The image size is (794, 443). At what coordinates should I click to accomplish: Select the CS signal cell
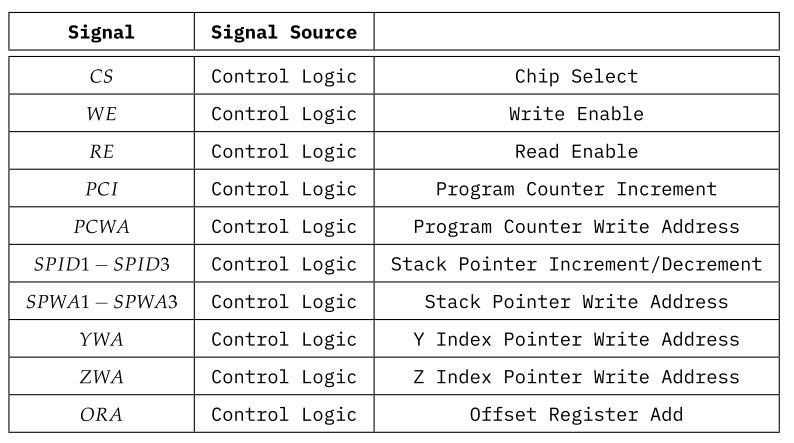[101, 76]
